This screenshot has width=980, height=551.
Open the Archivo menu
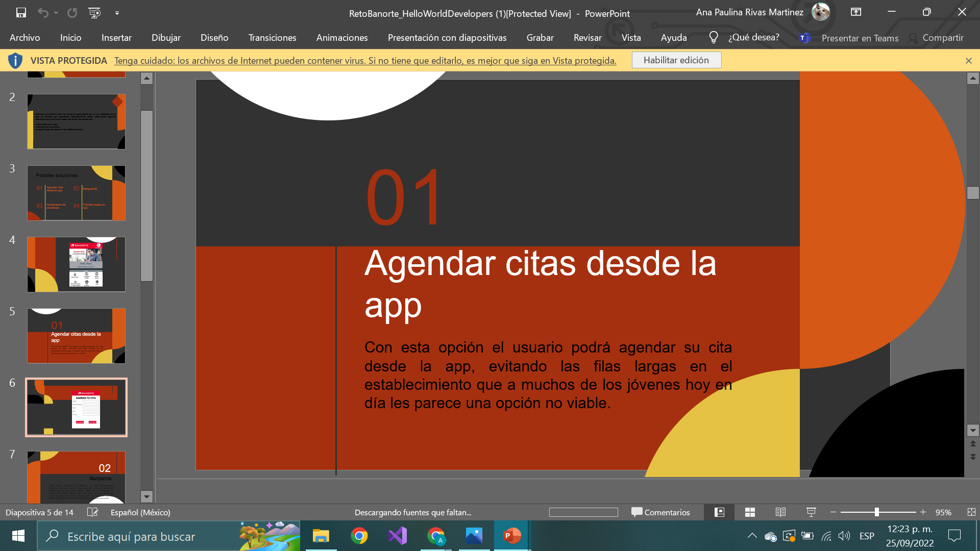tap(24, 38)
